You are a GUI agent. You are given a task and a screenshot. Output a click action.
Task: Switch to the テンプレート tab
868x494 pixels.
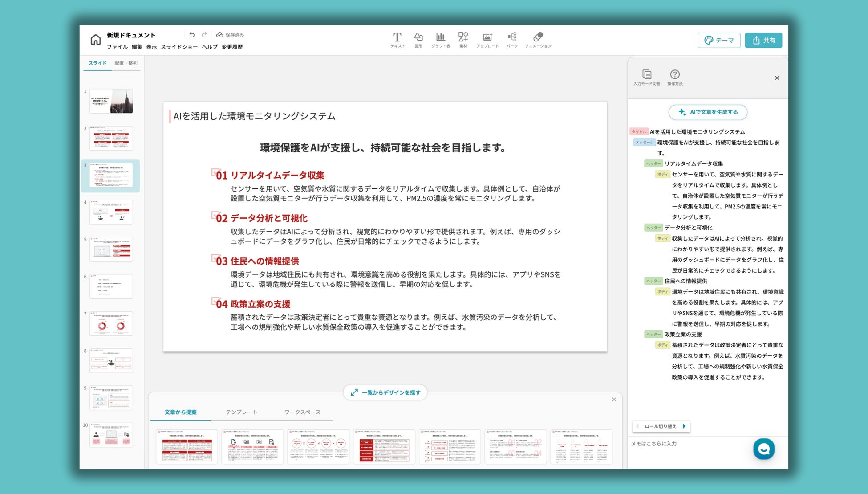(x=241, y=412)
